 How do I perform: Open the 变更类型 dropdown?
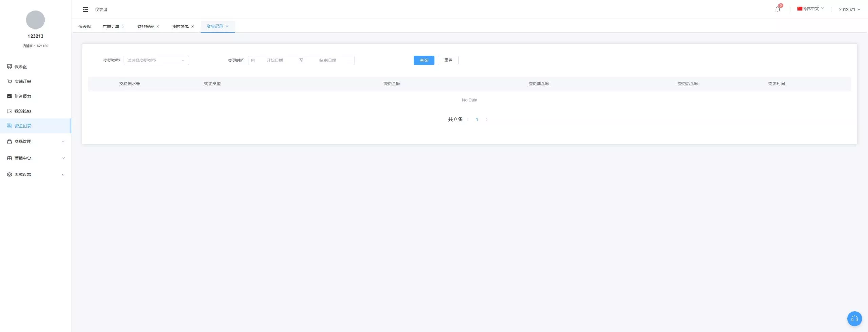pyautogui.click(x=156, y=60)
